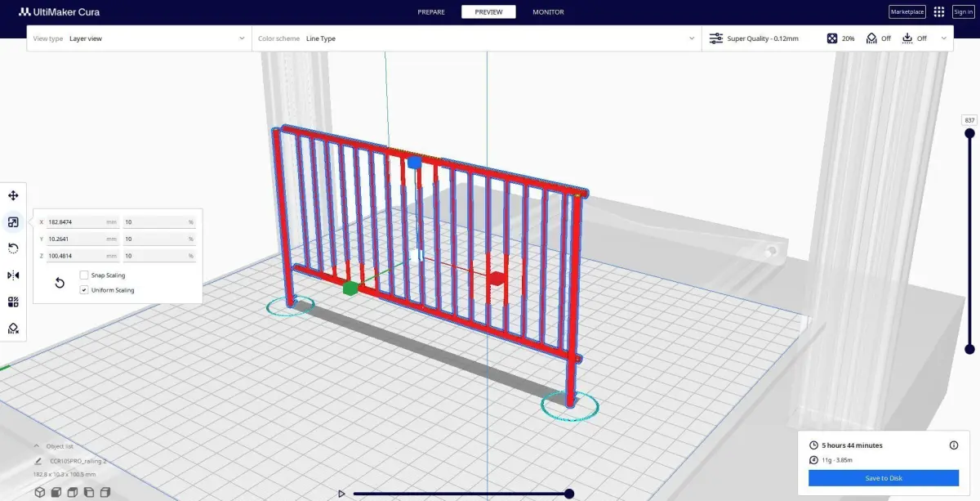
Task: Click the bottom layer slider handle
Action: tap(969, 349)
